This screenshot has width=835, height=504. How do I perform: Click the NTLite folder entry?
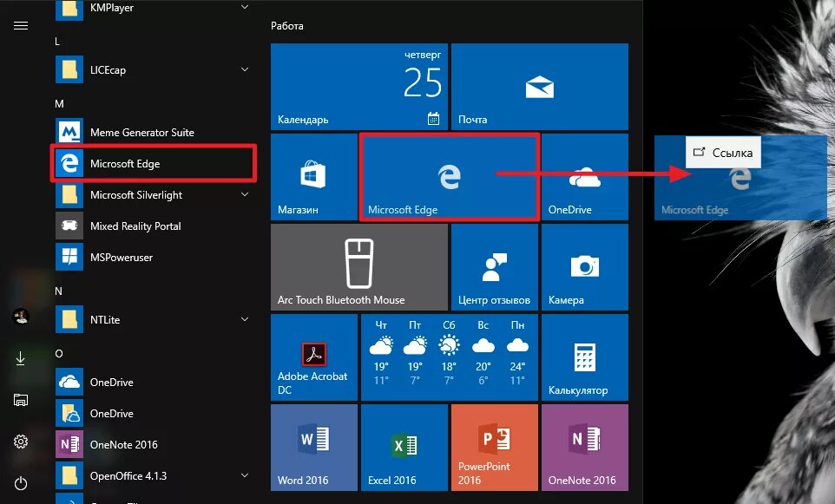pyautogui.click(x=154, y=319)
